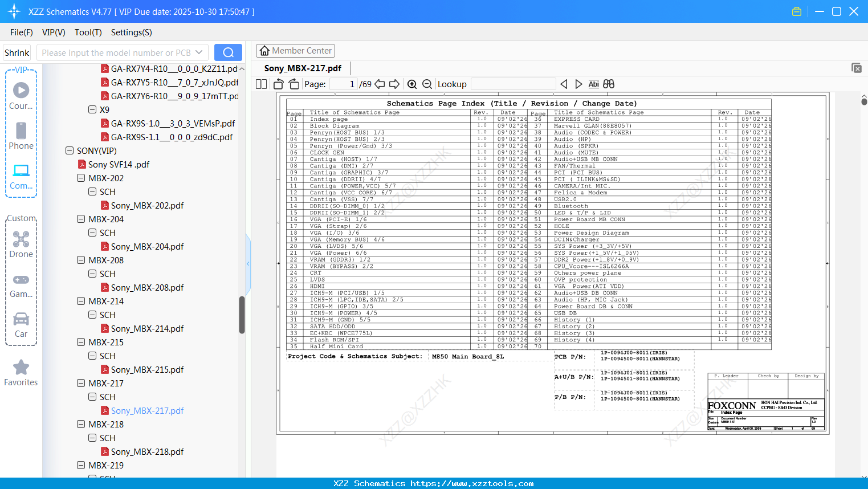Open Sony_MBX-208.pdf in the tree
868x489 pixels.
point(147,287)
